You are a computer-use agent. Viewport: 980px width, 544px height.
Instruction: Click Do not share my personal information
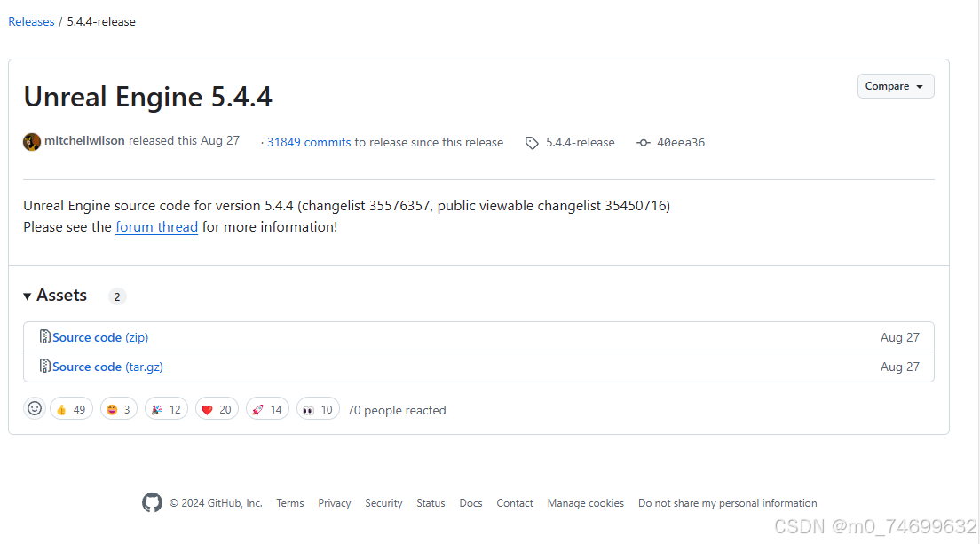pyautogui.click(x=728, y=503)
